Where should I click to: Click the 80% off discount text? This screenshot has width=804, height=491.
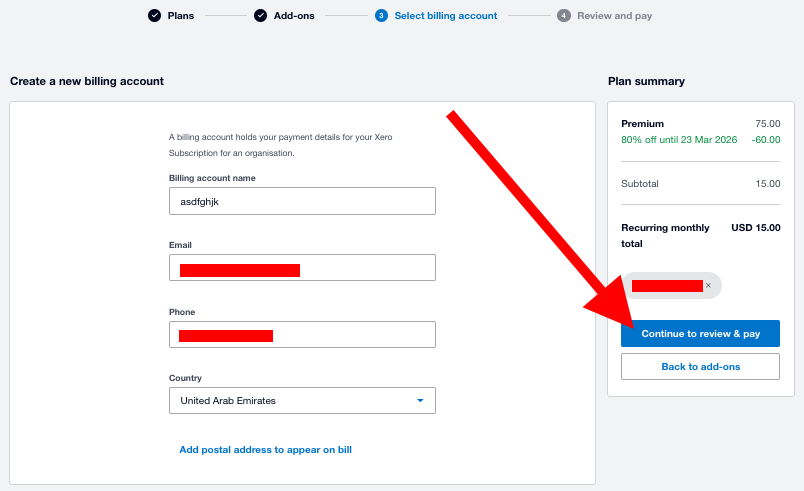[x=679, y=140]
